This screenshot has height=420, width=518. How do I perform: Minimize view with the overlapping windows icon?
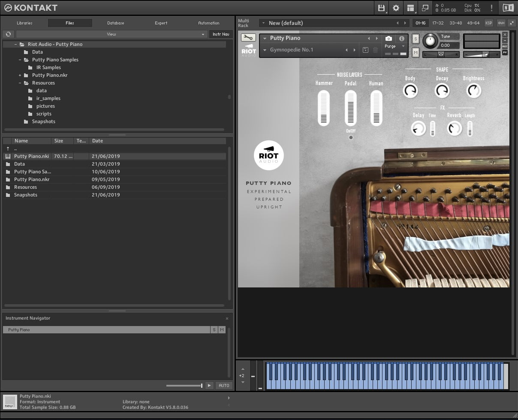click(425, 8)
